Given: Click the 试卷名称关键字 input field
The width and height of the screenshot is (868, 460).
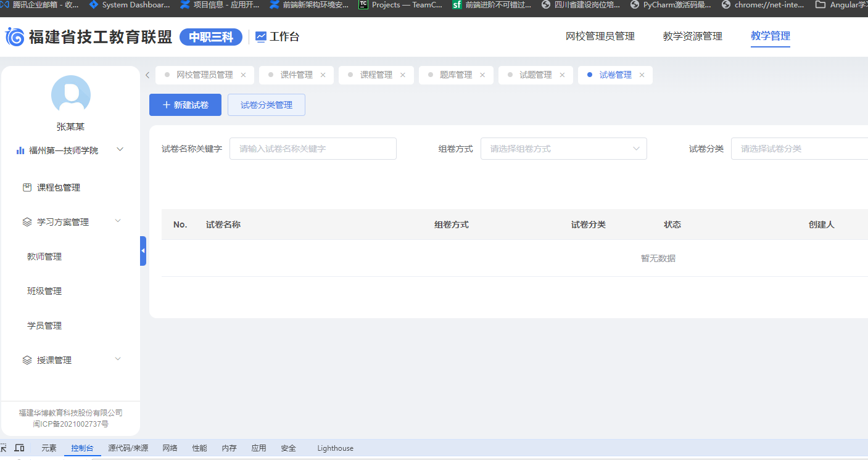Looking at the screenshot, I should (x=313, y=149).
